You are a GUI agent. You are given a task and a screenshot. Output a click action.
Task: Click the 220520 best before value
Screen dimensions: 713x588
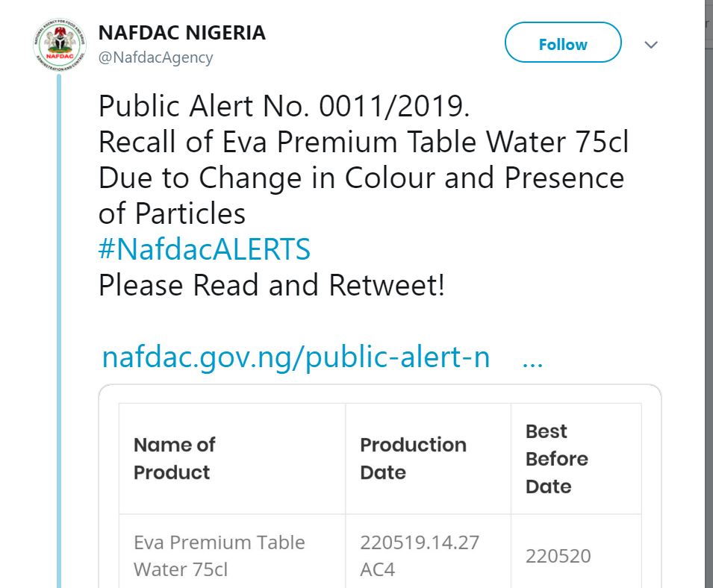pyautogui.click(x=558, y=556)
